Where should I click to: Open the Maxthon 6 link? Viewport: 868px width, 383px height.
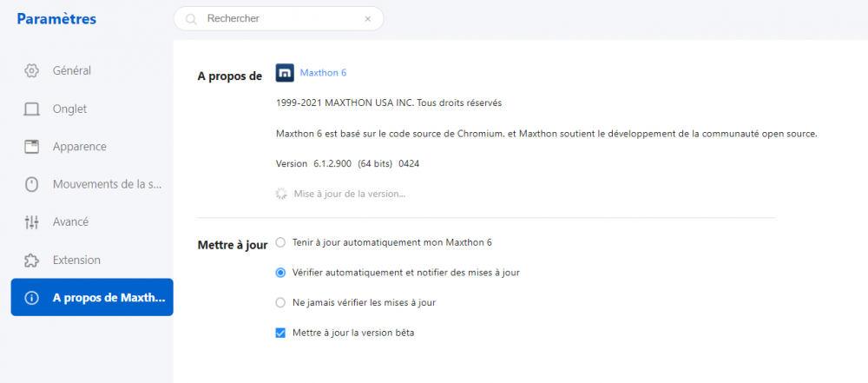tap(323, 73)
